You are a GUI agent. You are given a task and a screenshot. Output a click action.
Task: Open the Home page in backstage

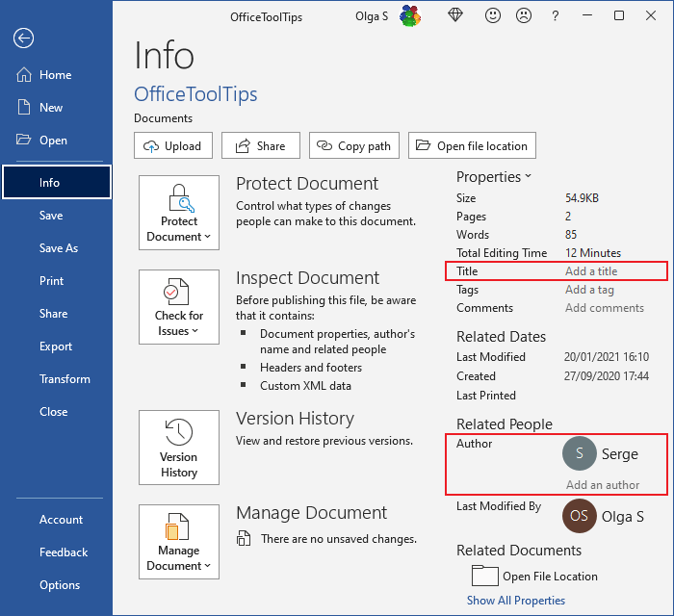(56, 75)
